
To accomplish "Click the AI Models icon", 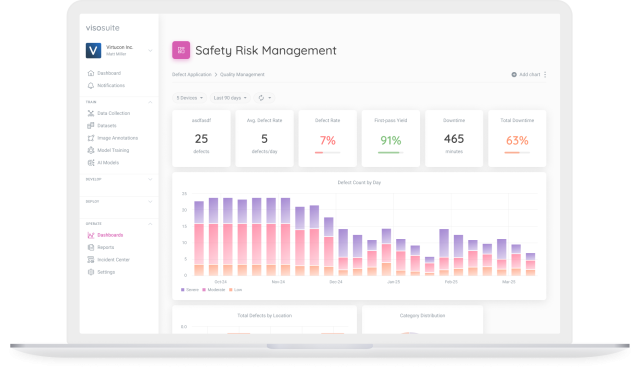I will (x=91, y=162).
